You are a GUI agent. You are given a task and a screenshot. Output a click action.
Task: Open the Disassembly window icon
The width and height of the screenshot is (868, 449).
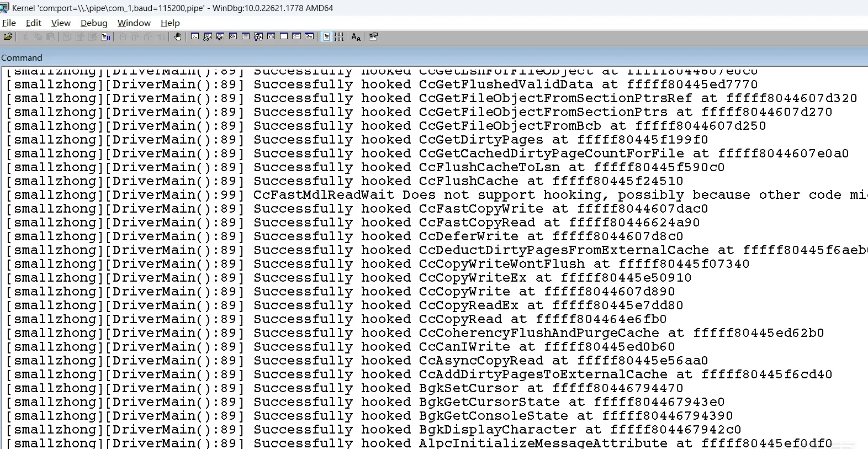(271, 37)
